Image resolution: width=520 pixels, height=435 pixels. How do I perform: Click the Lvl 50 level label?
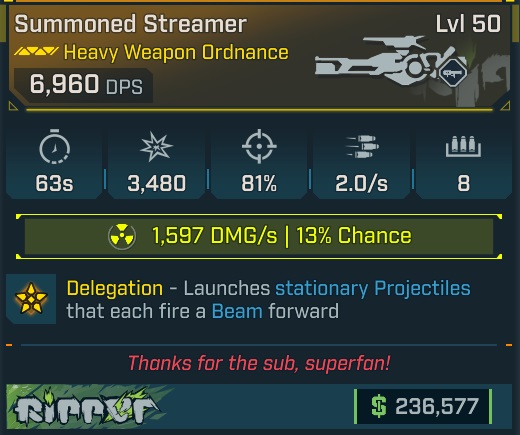click(x=468, y=24)
